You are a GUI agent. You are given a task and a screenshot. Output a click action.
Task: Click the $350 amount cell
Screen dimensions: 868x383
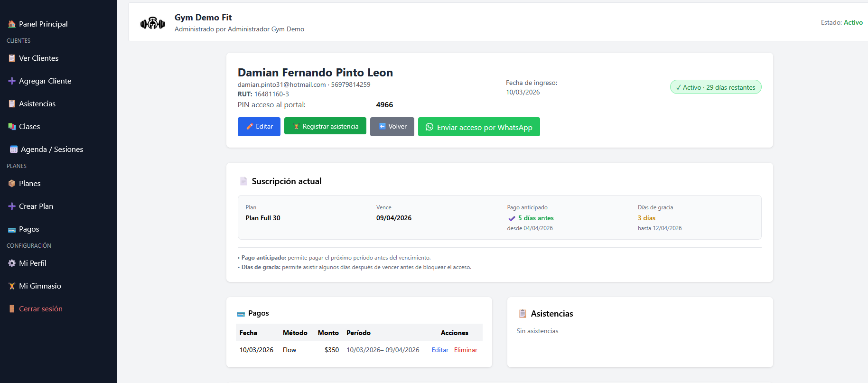(332, 350)
